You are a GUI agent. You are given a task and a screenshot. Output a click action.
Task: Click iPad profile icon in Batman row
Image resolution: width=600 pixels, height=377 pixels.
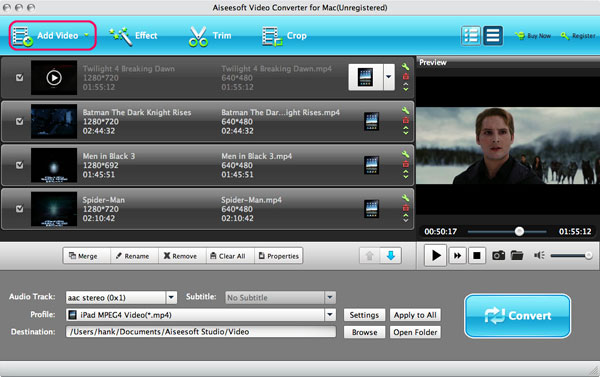click(x=372, y=121)
